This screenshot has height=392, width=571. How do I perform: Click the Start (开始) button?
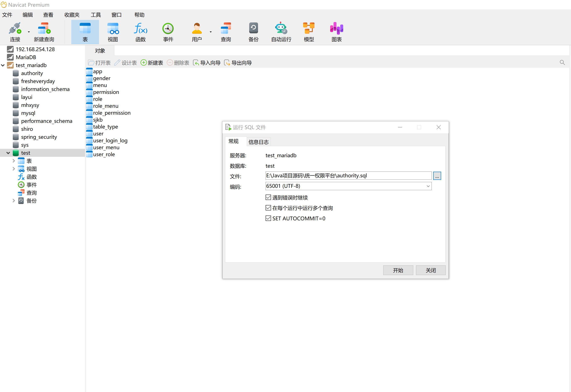(x=398, y=270)
